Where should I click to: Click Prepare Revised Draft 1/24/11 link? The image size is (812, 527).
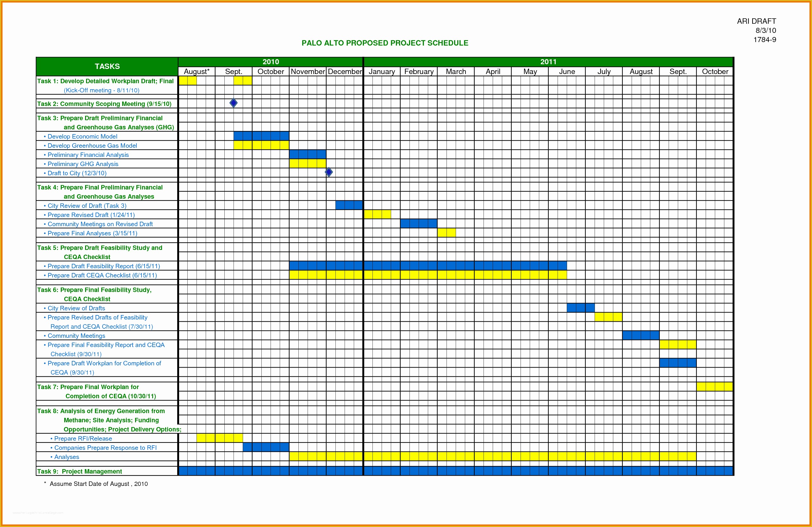[91, 215]
